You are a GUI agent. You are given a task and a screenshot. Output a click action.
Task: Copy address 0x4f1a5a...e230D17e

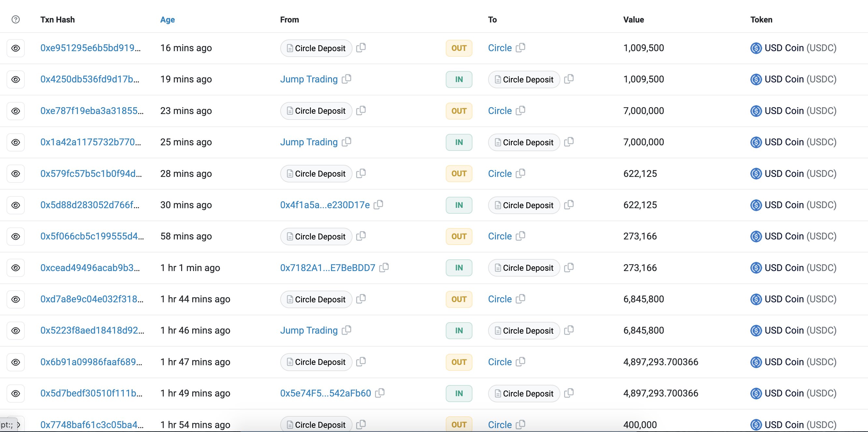[x=378, y=205]
